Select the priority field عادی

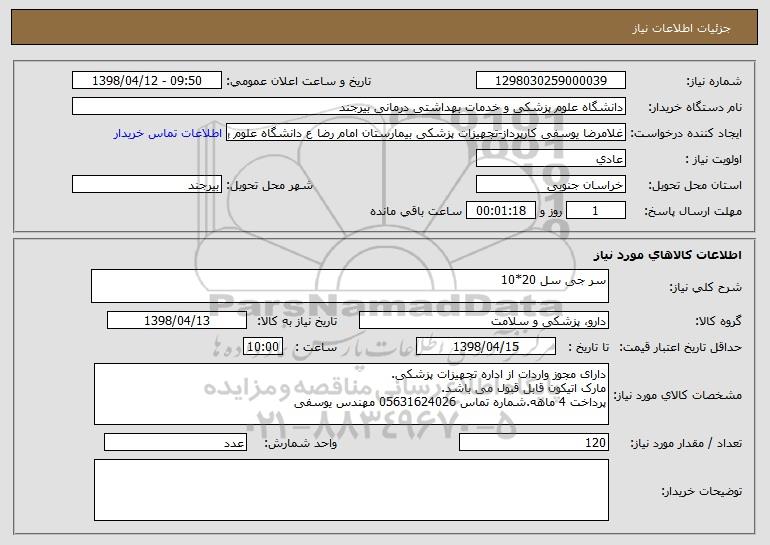(x=550, y=159)
